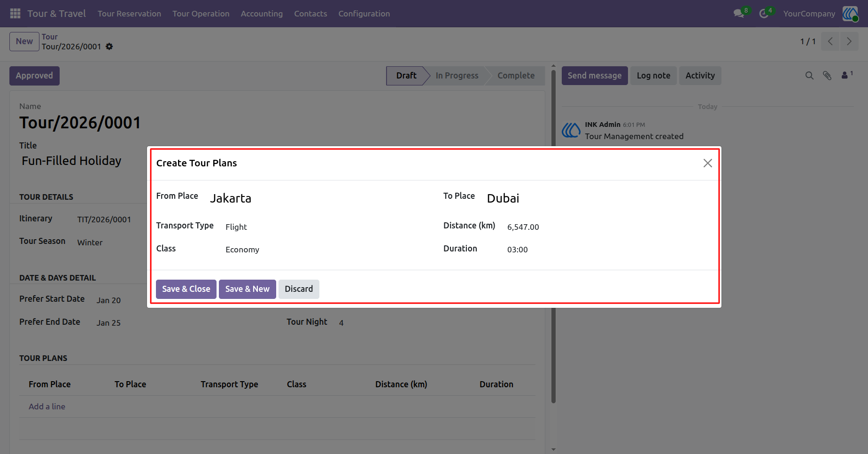
Task: Click the Approved button
Action: (34, 76)
